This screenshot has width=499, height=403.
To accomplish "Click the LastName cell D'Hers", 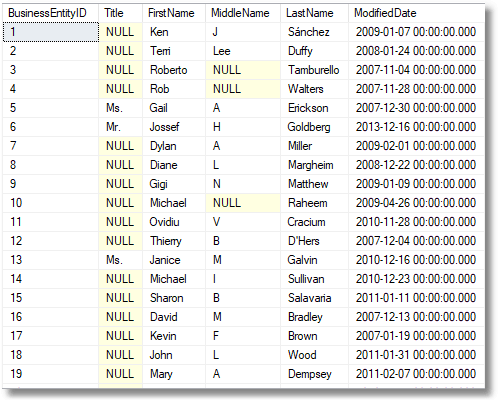I will 315,241.
